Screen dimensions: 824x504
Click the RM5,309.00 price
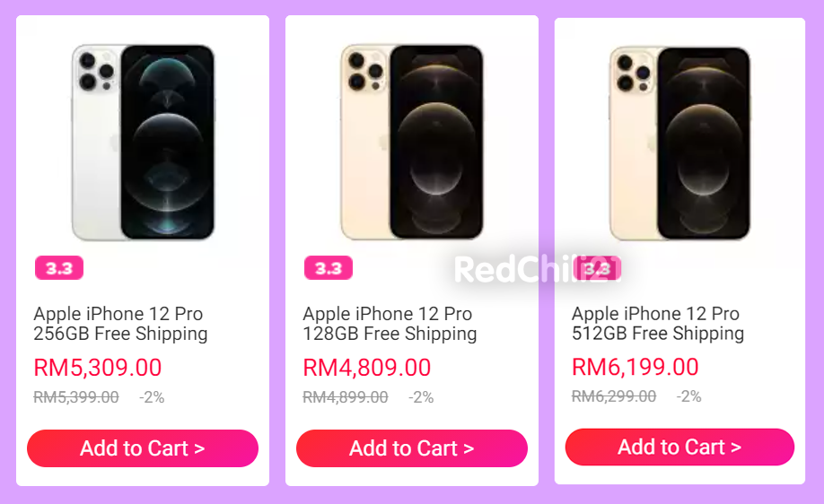pos(98,368)
